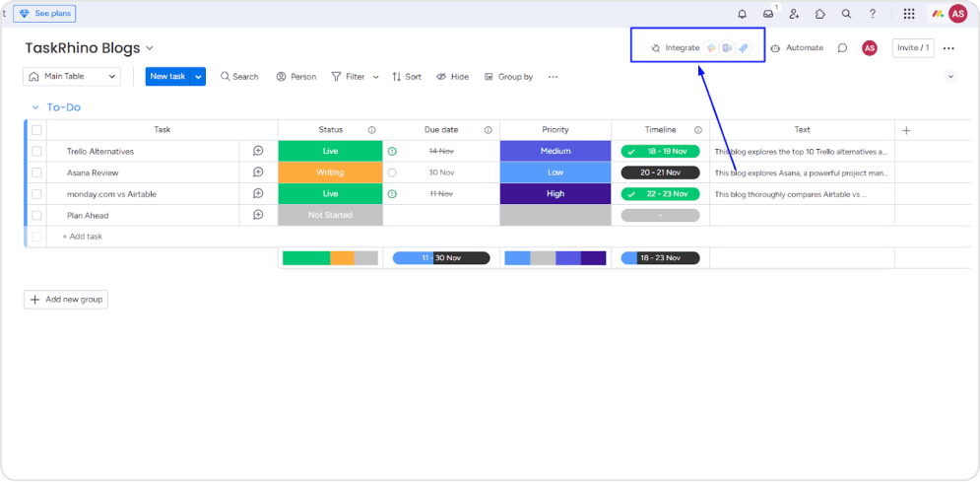Image resolution: width=980 pixels, height=482 pixels.
Task: Open the inbox tray icon
Action: click(x=768, y=14)
